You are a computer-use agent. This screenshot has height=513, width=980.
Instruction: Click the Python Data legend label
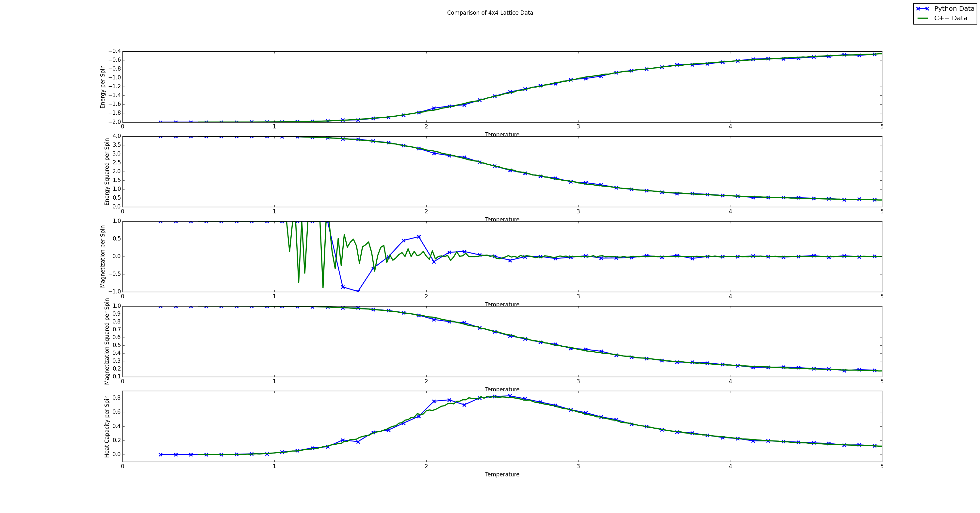(954, 9)
